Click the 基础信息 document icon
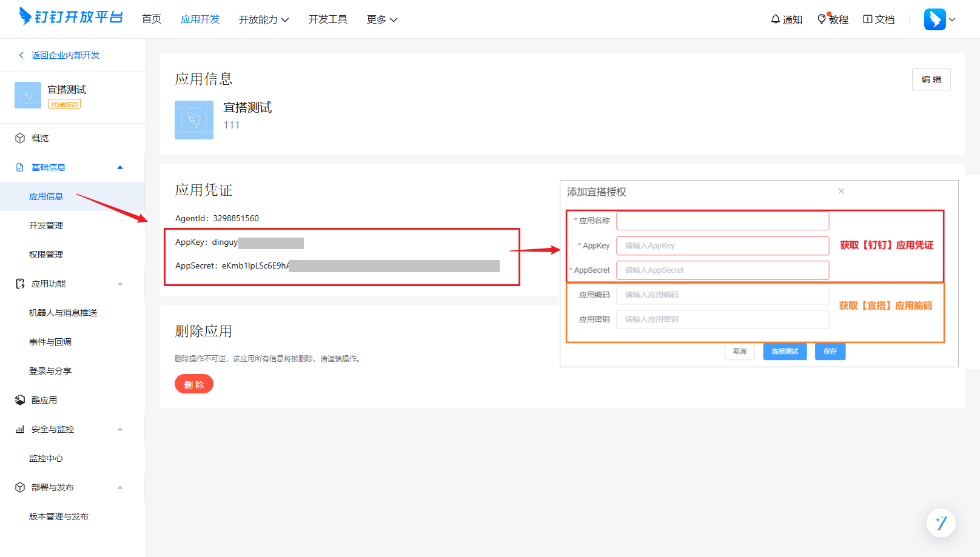 tap(20, 167)
